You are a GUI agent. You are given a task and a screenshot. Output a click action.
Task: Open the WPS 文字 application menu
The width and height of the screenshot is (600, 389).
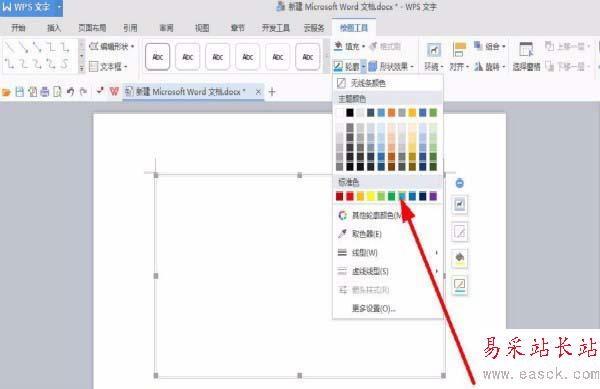click(31, 7)
